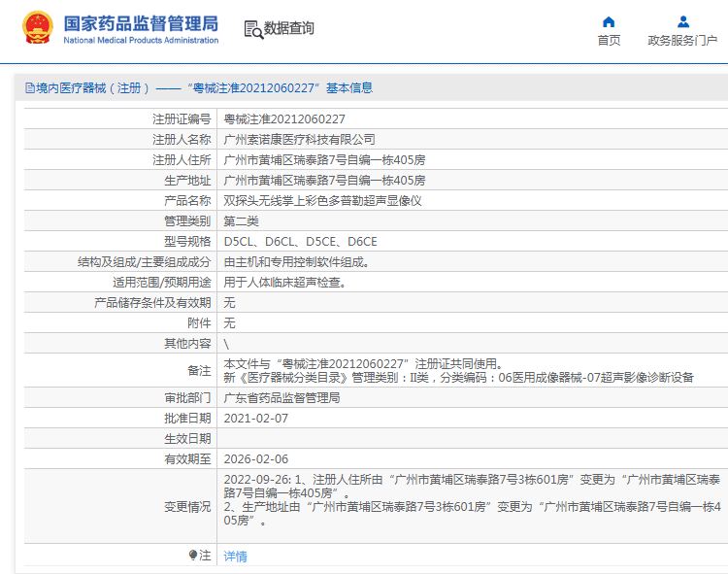This screenshot has height=574, width=728.
Task: Open the 详情 link
Action: [x=235, y=557]
